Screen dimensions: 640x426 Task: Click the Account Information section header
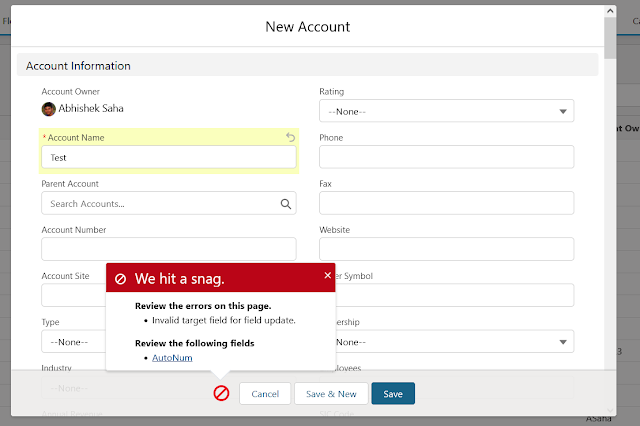click(x=307, y=65)
